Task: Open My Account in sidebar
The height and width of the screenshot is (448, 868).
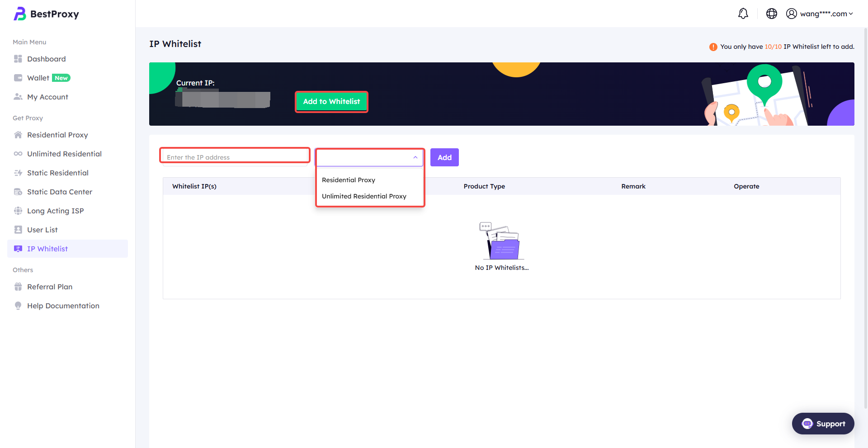Action: 68,97
